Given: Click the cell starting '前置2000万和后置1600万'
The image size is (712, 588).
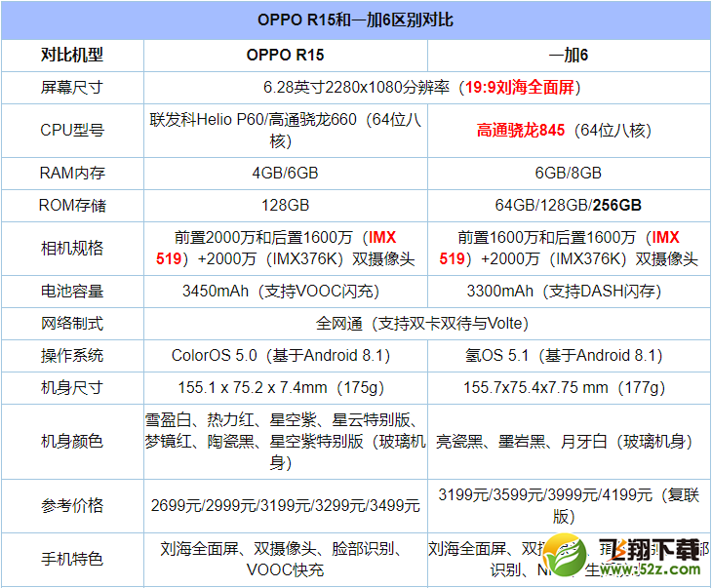Looking at the screenshot, I should click(x=285, y=249).
